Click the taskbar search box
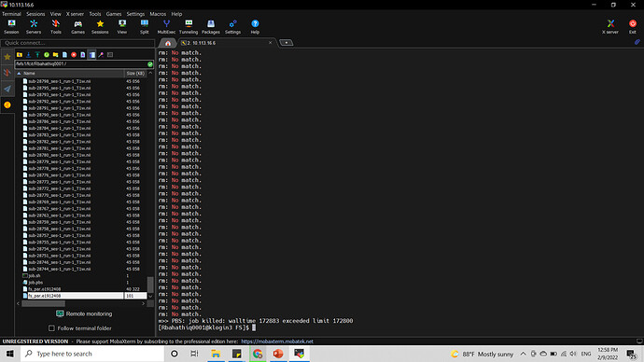Image resolution: width=644 pixels, height=362 pixels. click(92, 354)
